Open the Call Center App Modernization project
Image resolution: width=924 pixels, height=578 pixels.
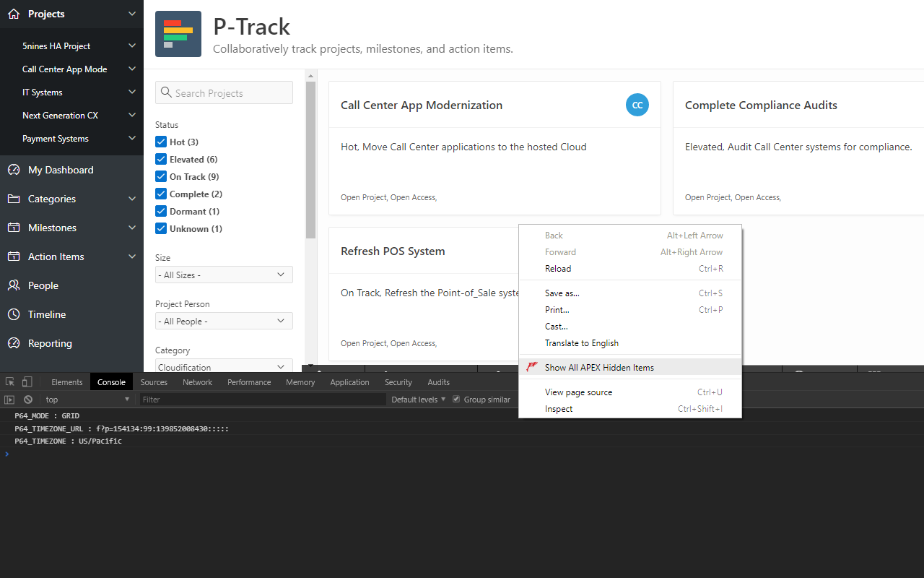(422, 105)
